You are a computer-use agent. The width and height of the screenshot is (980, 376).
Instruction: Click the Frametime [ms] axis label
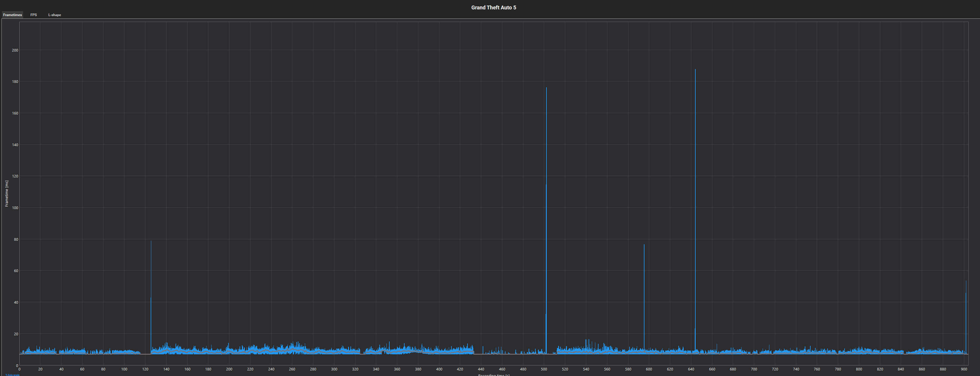coord(6,194)
